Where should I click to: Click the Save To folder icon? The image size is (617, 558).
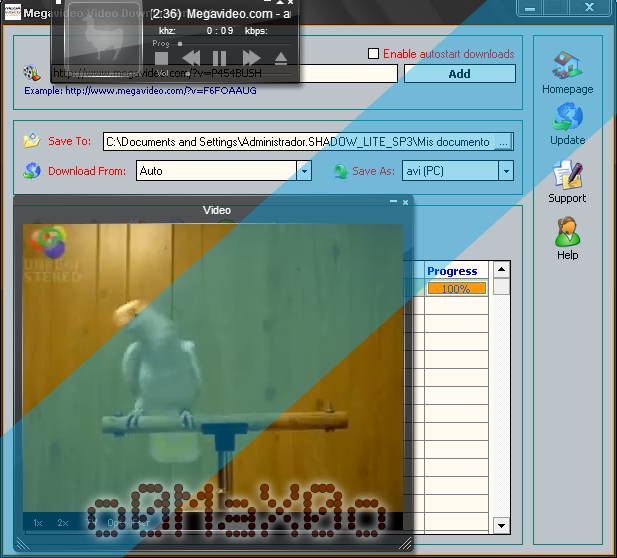(32, 140)
